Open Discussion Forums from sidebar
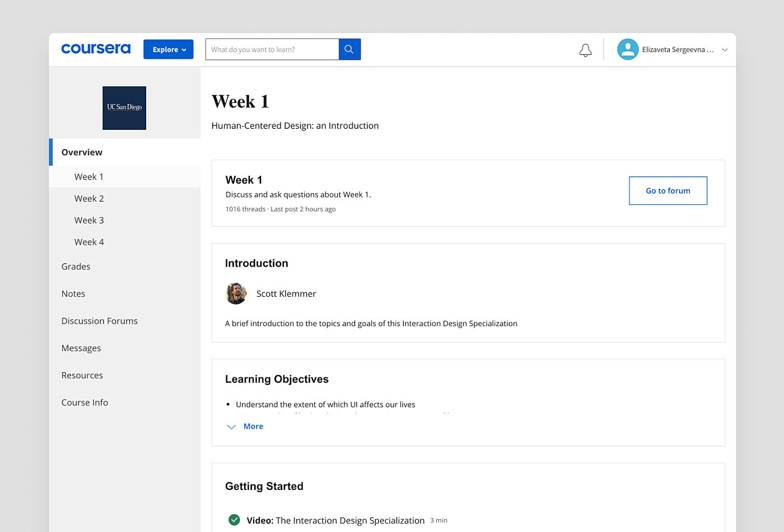The image size is (784, 532). [99, 321]
